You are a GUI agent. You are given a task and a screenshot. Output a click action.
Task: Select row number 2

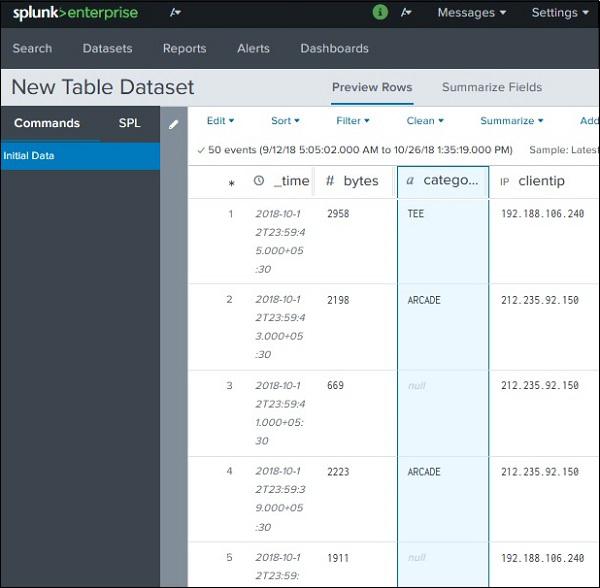tap(230, 299)
